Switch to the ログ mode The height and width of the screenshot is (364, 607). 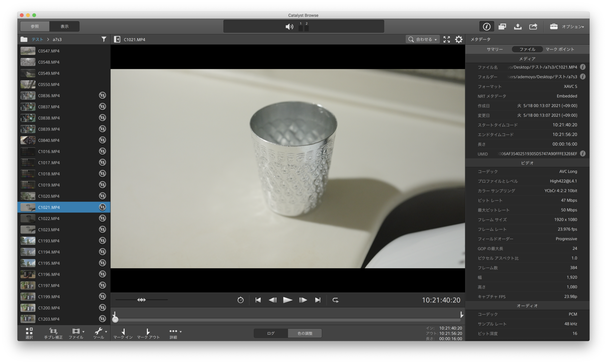click(271, 333)
